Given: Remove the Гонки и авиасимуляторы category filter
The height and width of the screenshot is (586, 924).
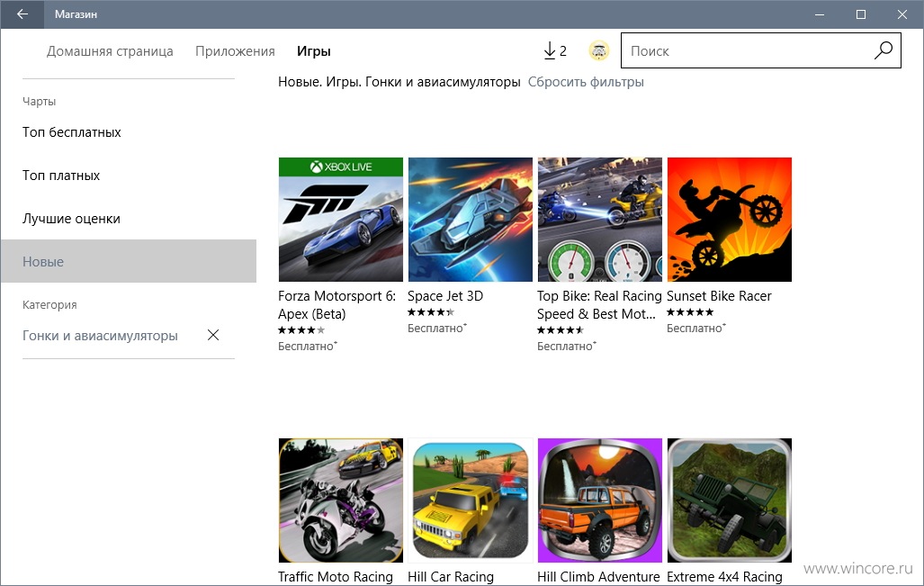Looking at the screenshot, I should tap(213, 335).
